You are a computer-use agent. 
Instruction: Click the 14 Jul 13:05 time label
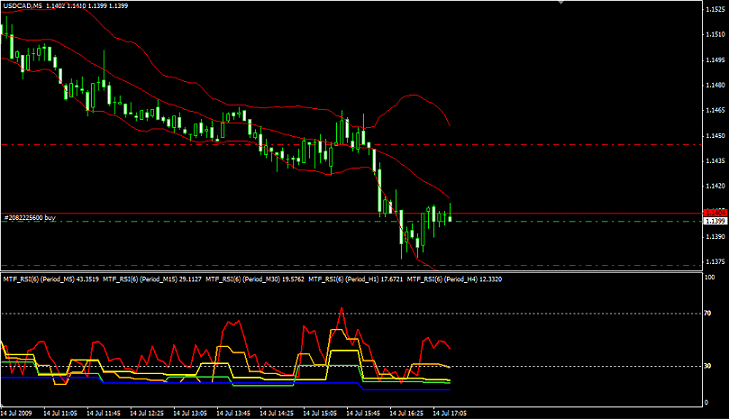[x=190, y=413]
